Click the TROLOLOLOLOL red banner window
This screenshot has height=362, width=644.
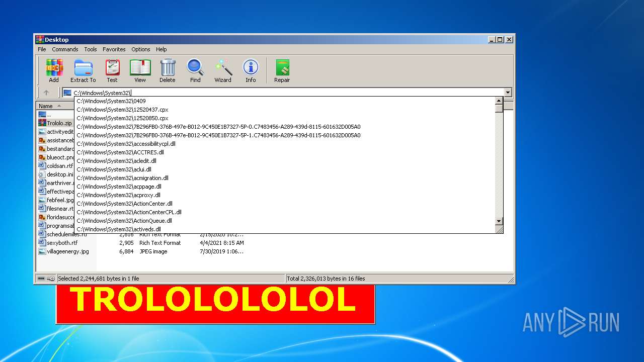(215, 304)
